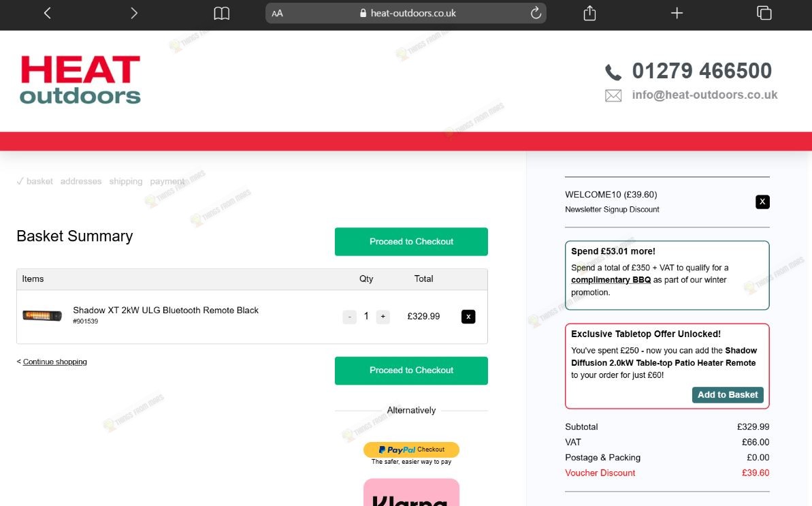This screenshot has height=506, width=812.
Task: Select the Spend £53.01 more! heading
Action: (613, 251)
